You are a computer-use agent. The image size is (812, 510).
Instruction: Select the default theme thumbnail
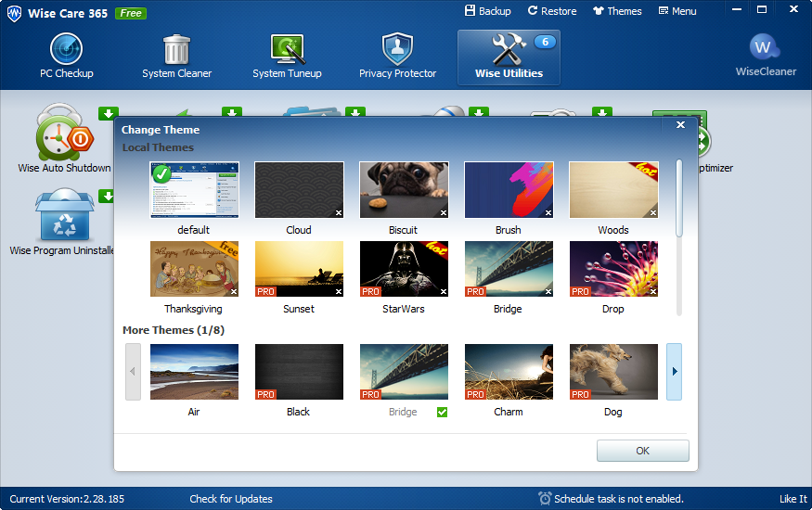click(194, 190)
